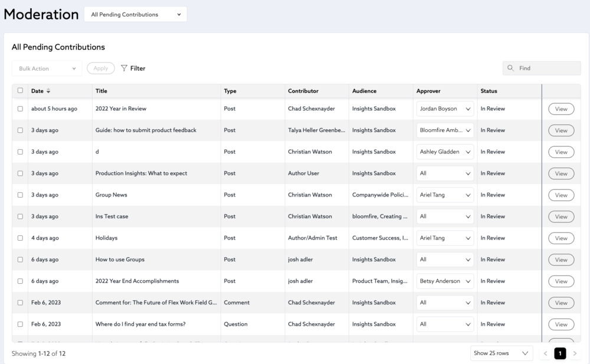Image resolution: width=590 pixels, height=364 pixels.
Task: Tick the checkbox for Group News row
Action: point(20,195)
